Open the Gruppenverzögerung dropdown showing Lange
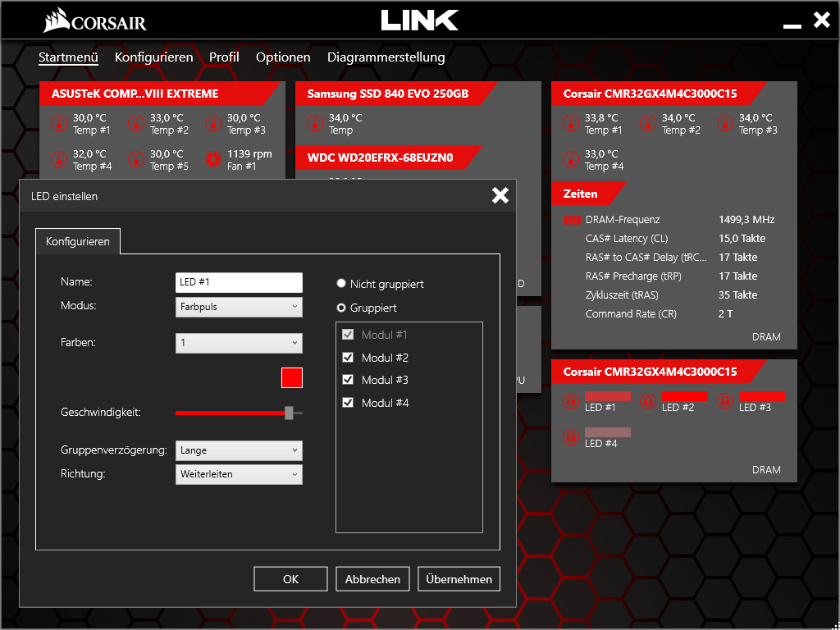Viewport: 840px width, 630px height. 239,450
